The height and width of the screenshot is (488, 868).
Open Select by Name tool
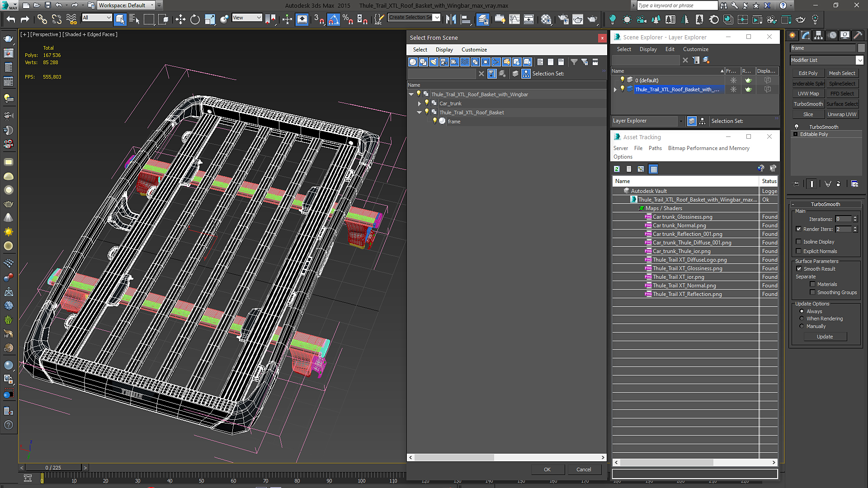pos(134,19)
